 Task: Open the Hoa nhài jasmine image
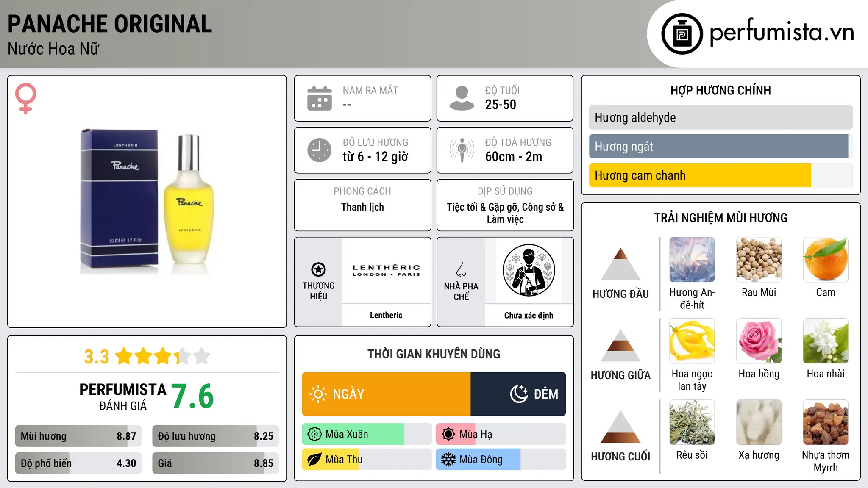click(826, 341)
